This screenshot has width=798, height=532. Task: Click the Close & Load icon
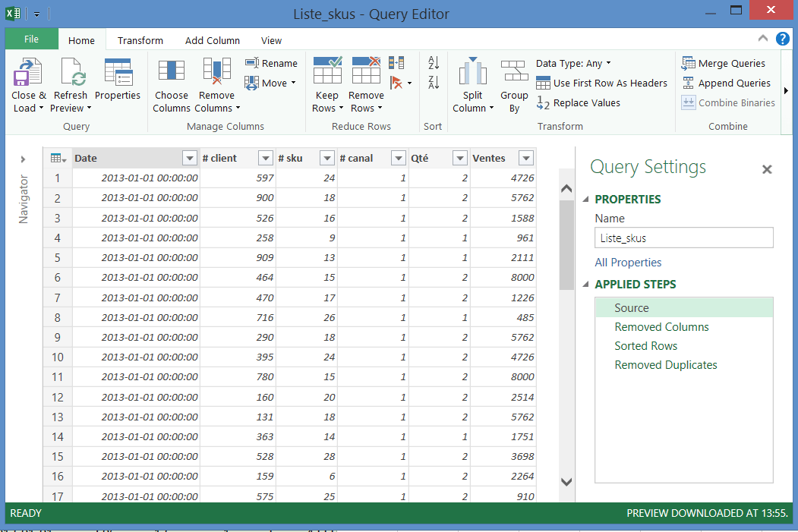point(28,74)
